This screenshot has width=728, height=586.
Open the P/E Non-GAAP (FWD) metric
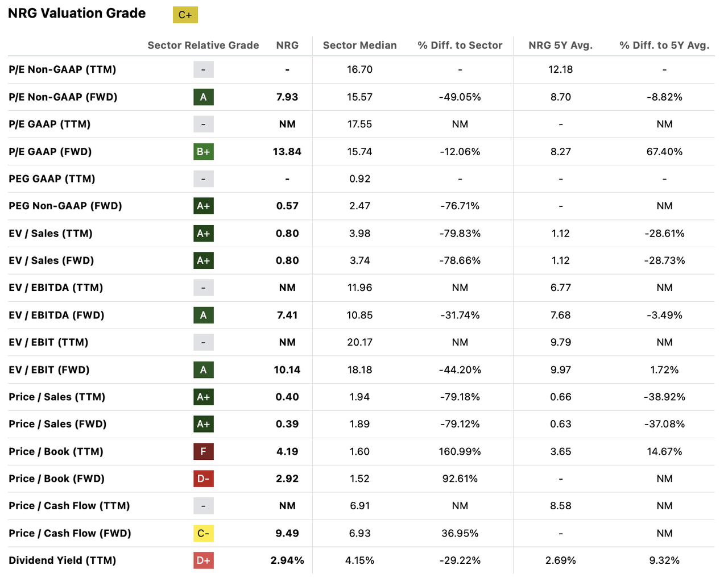pyautogui.click(x=63, y=97)
